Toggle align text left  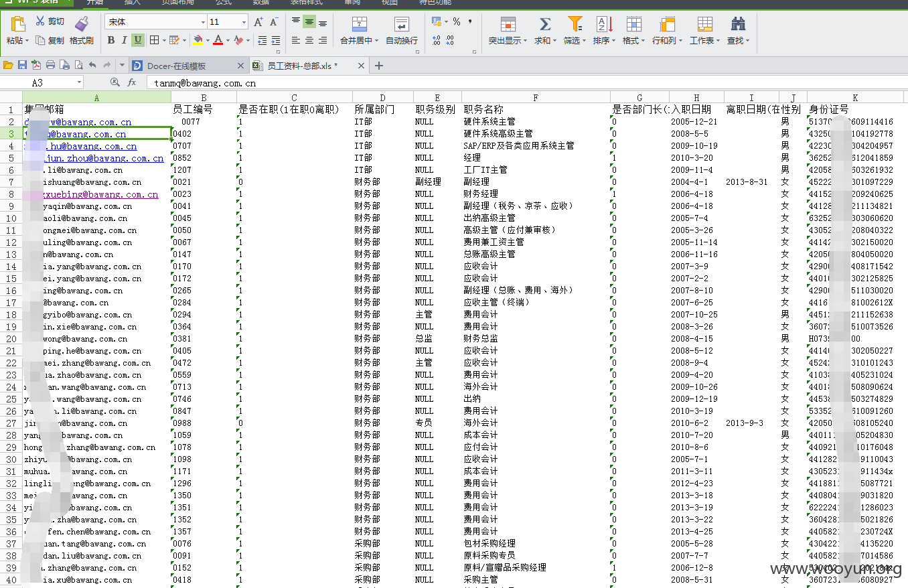(296, 41)
